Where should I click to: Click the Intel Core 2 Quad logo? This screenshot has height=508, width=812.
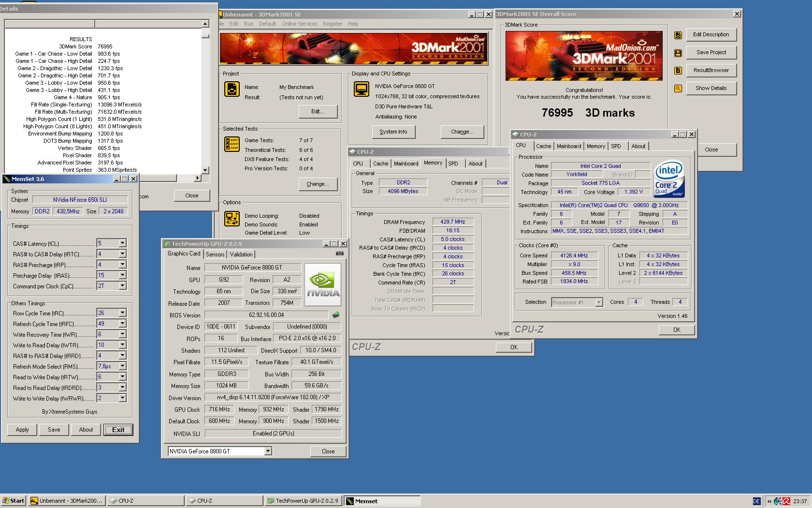click(x=669, y=179)
